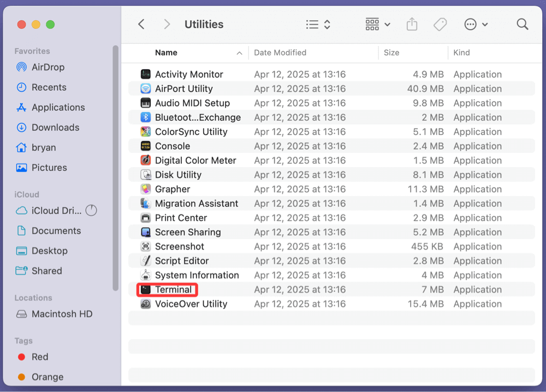The height and width of the screenshot is (392, 546).
Task: Click the Grapher application icon
Action: [x=145, y=189]
